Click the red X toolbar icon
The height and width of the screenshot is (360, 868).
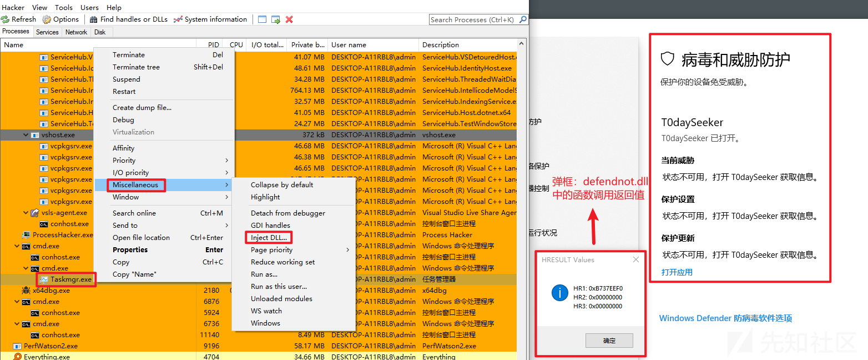289,19
